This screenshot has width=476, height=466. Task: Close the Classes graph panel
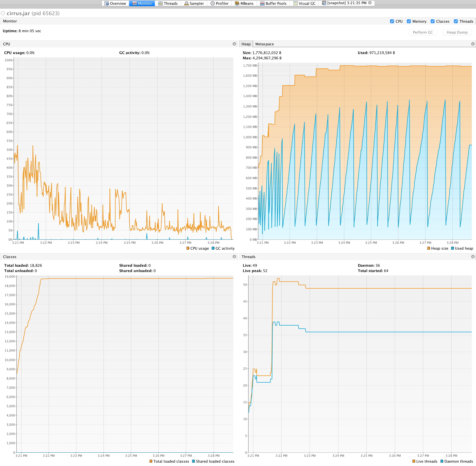[x=234, y=257]
